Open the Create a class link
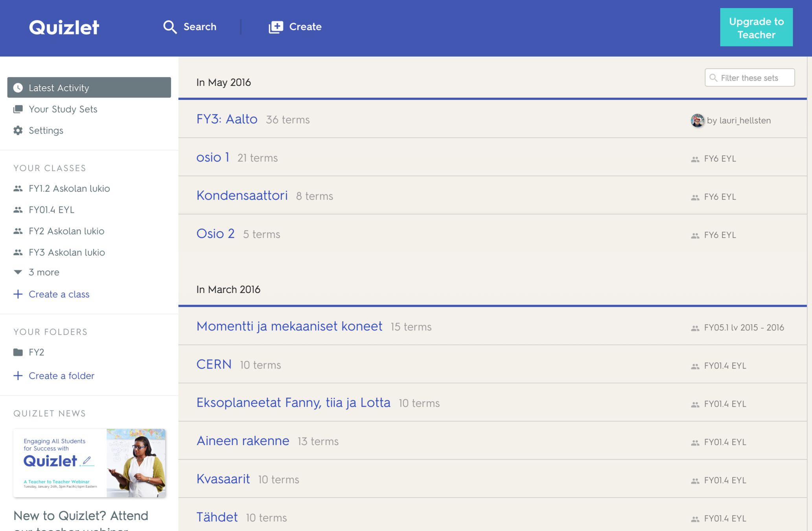812x531 pixels. [59, 294]
